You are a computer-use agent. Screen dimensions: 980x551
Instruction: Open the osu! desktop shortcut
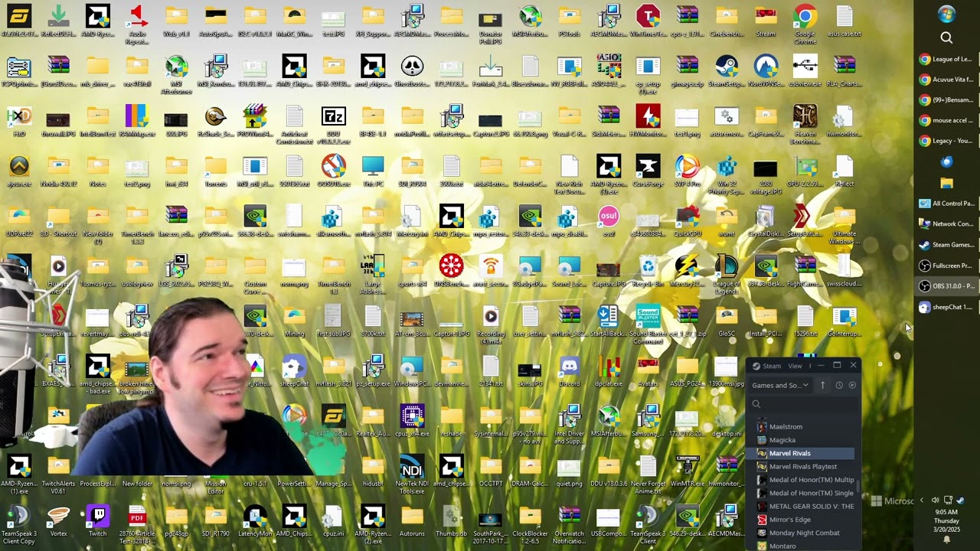pyautogui.click(x=609, y=222)
